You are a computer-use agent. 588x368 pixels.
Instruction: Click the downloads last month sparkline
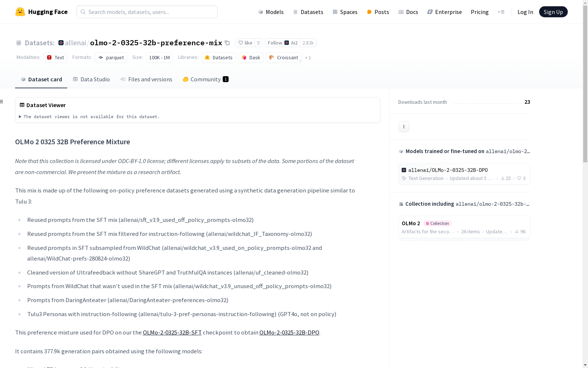coord(485,102)
